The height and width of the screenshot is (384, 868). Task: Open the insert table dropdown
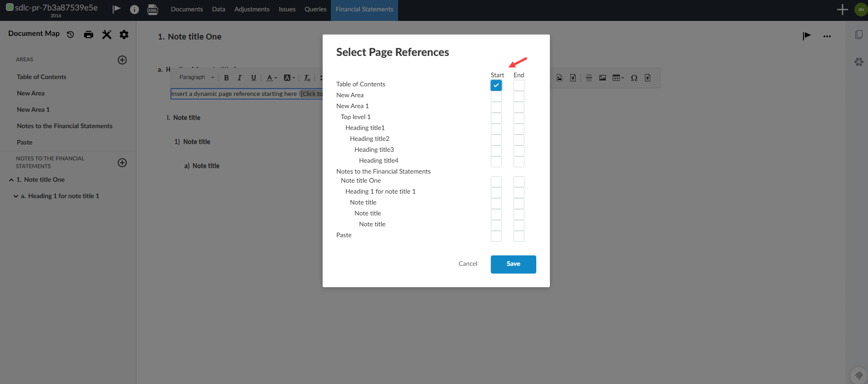click(x=618, y=78)
